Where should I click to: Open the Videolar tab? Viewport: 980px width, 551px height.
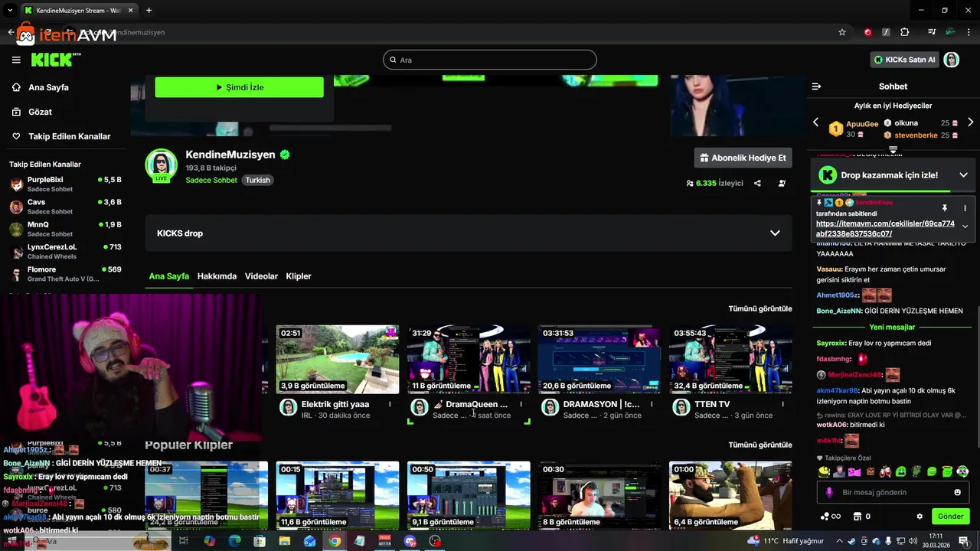tap(261, 276)
